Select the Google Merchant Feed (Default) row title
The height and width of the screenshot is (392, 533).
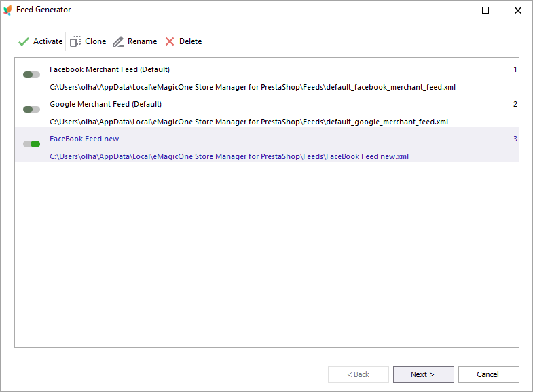tap(105, 104)
